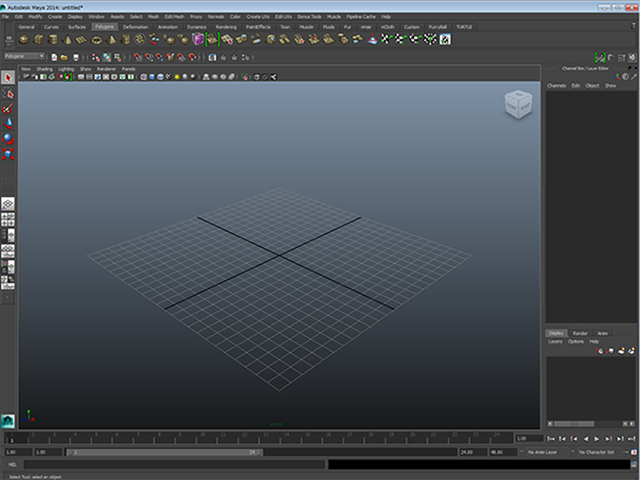Activate the Scale tool icon
640x480 pixels.
click(x=8, y=154)
